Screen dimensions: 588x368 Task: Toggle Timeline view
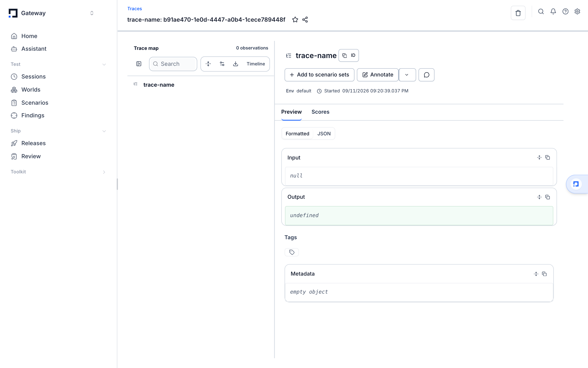coord(256,64)
